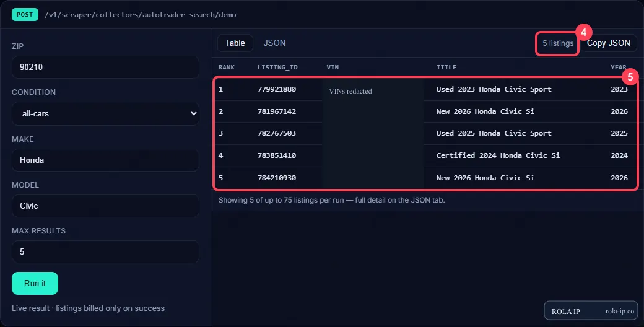Switch to the JSON tab
The width and height of the screenshot is (644, 327).
274,43
